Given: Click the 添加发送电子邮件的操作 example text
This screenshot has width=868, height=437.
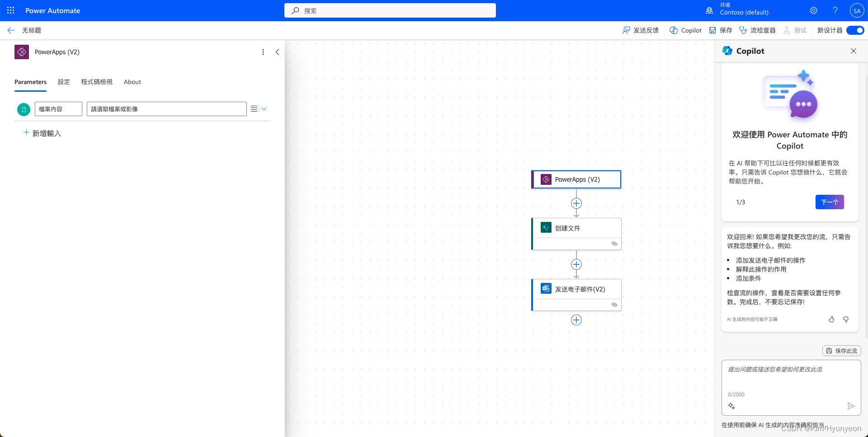Looking at the screenshot, I should point(770,260).
